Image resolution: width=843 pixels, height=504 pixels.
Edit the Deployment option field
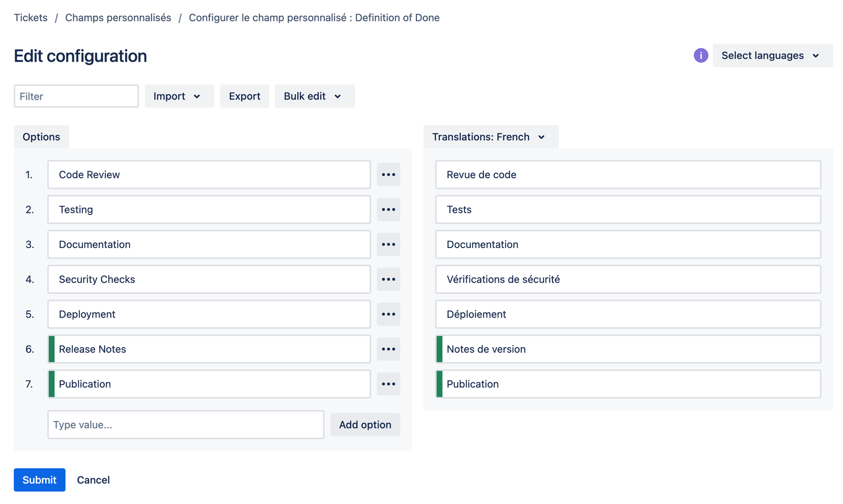209,314
